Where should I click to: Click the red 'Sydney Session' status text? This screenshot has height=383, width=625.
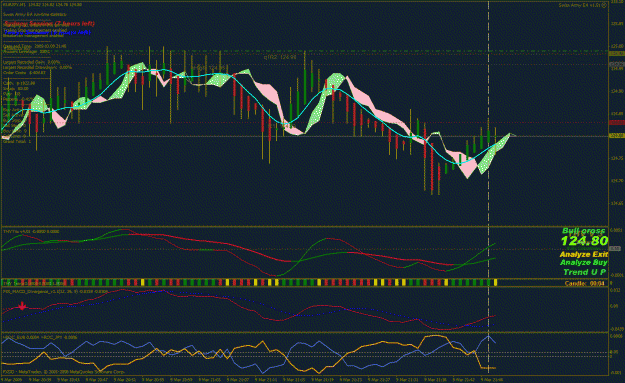coord(49,24)
